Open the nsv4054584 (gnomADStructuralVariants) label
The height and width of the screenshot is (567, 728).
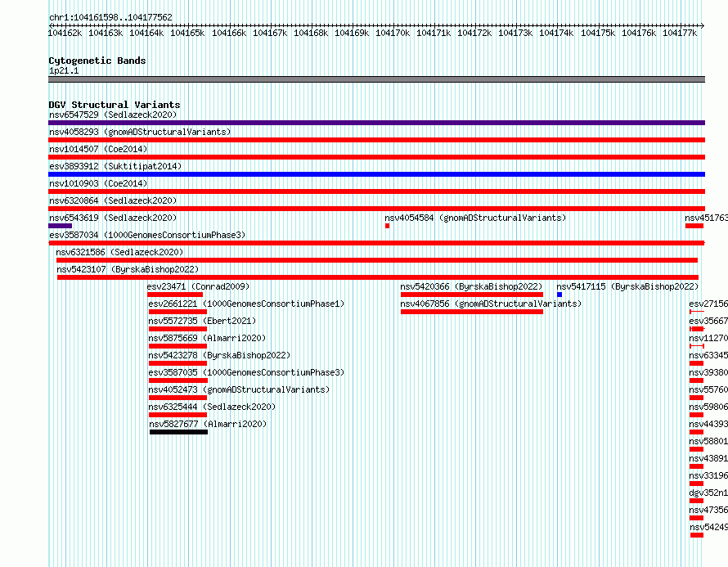click(475, 218)
